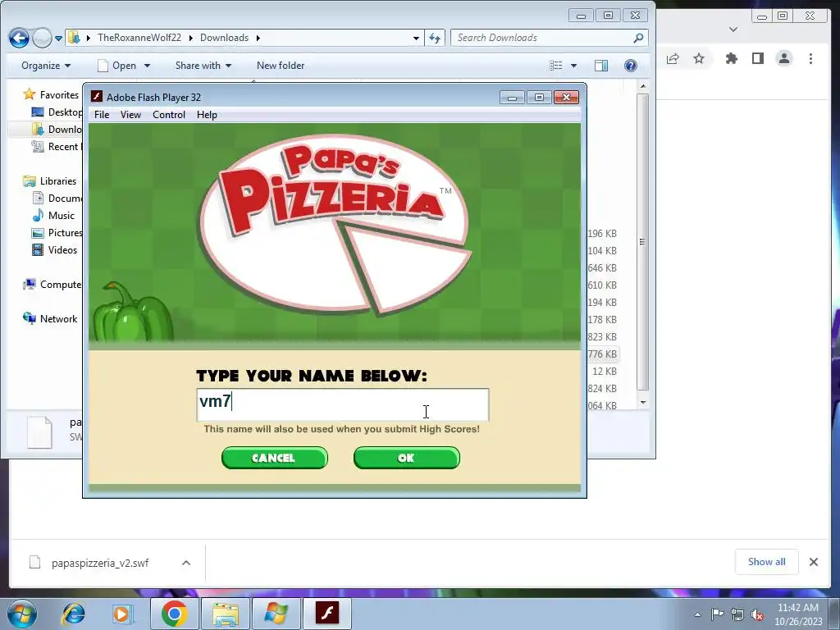
Task: Click the Explorer help question mark icon
Action: [x=631, y=66]
